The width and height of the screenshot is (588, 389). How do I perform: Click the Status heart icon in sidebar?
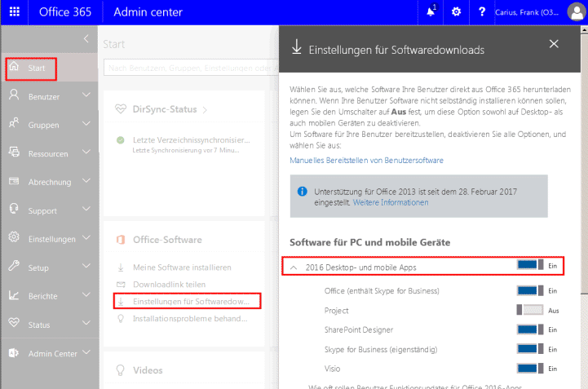pos(14,323)
